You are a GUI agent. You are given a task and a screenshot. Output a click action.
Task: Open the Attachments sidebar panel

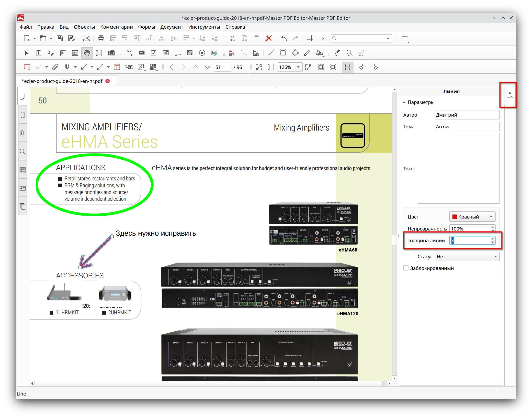click(23, 133)
